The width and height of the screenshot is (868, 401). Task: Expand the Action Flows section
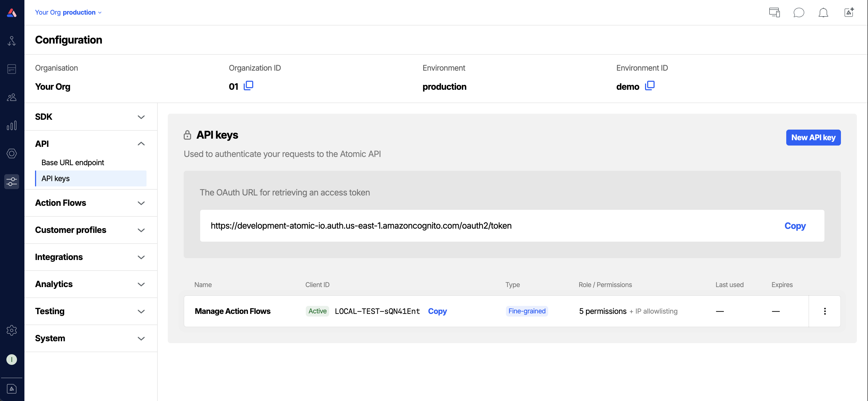pyautogui.click(x=91, y=203)
